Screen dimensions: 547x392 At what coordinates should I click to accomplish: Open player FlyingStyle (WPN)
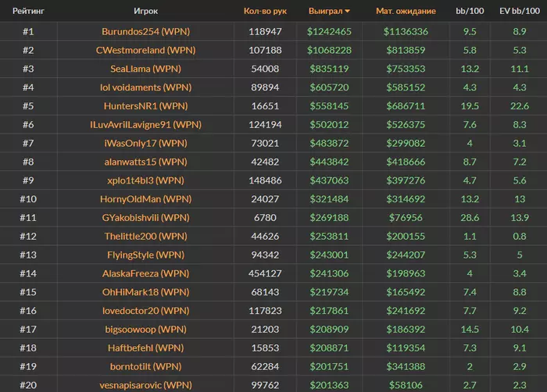(x=146, y=255)
